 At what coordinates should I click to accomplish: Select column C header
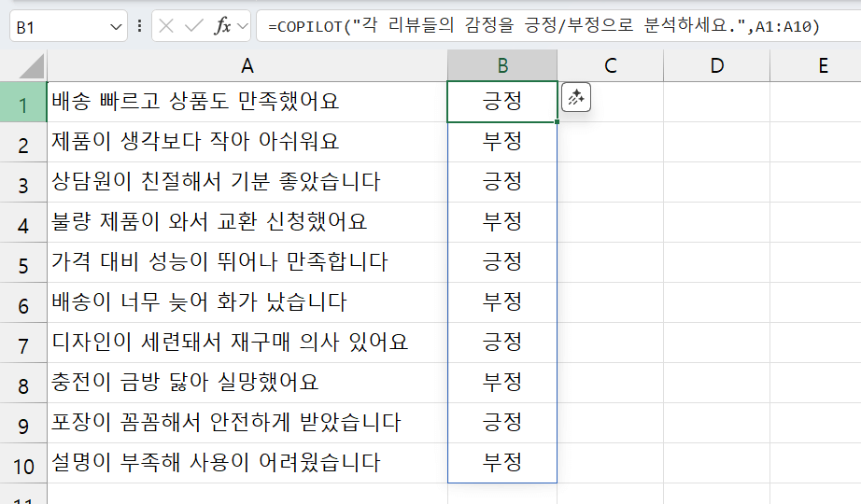point(610,65)
